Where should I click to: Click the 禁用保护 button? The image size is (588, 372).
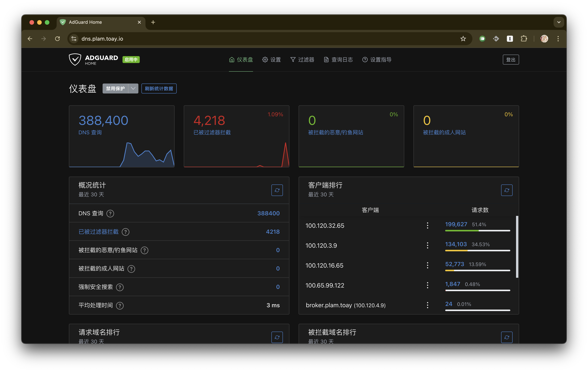[x=115, y=88]
